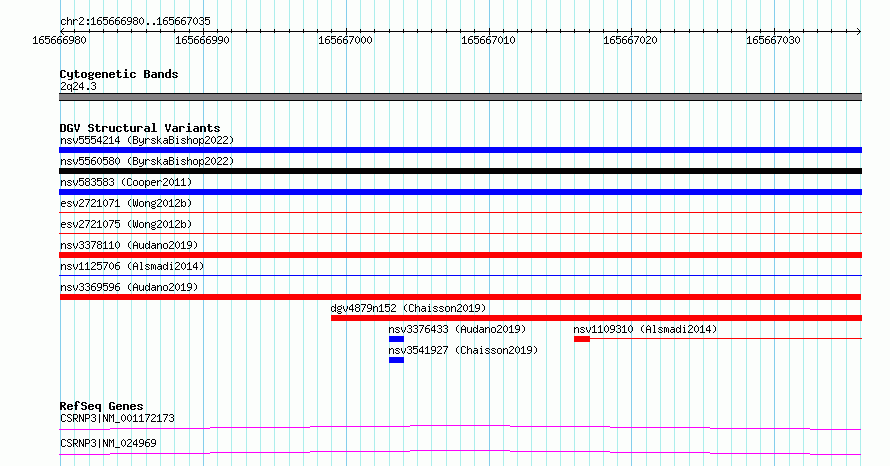Viewport: 890px width, 466px height.
Task: Open the nsv5560580 (ByrskaBishop2022) label
Action: [x=147, y=161]
